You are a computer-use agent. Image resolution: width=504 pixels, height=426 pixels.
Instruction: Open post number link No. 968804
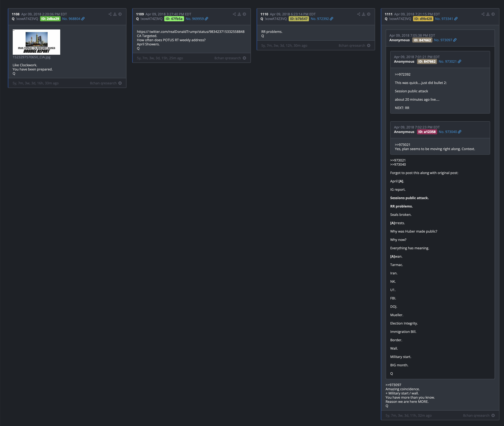[71, 19]
